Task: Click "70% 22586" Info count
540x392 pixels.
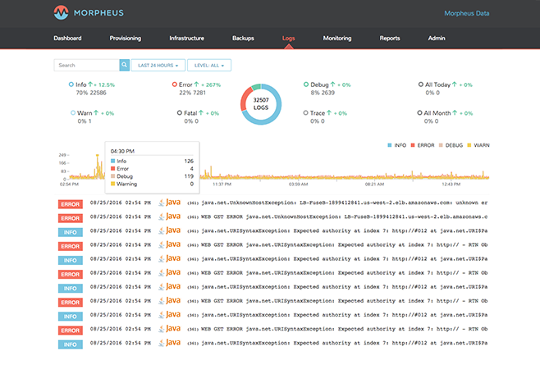Action: 91,93
